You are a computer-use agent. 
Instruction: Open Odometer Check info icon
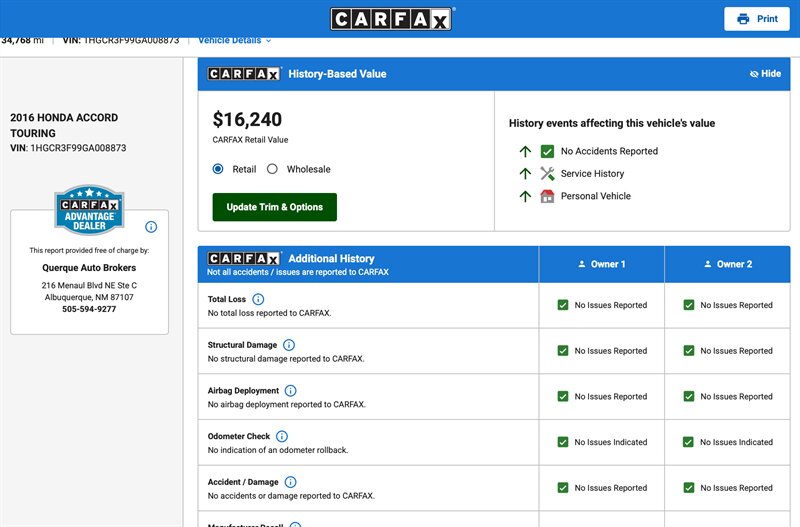pos(282,437)
